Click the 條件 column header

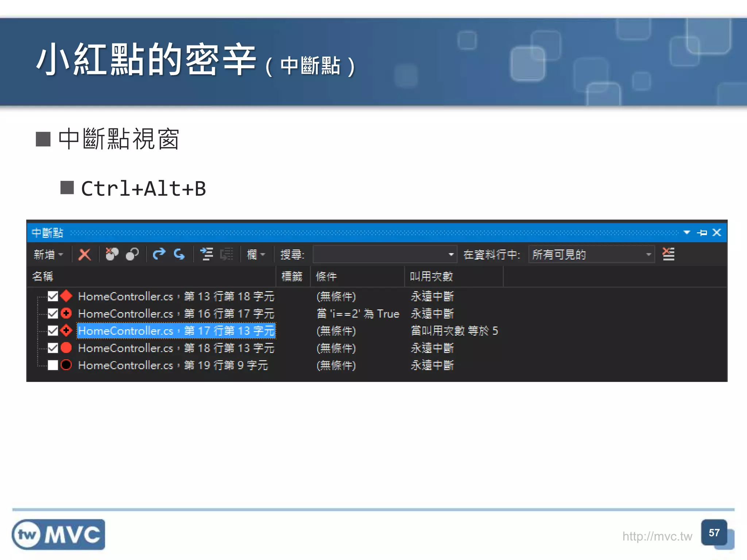[x=357, y=276]
